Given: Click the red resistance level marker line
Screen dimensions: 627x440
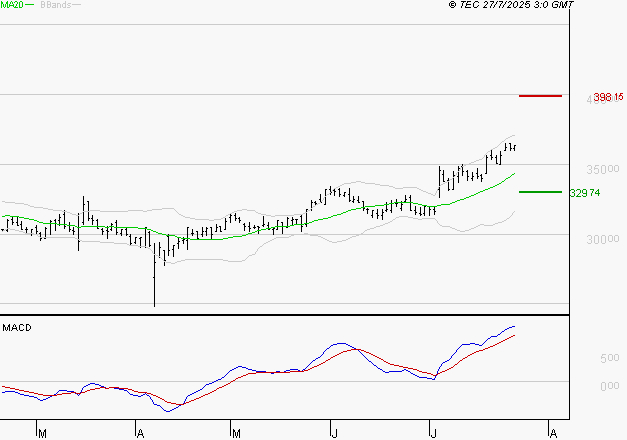Looking at the screenshot, I should pos(540,96).
